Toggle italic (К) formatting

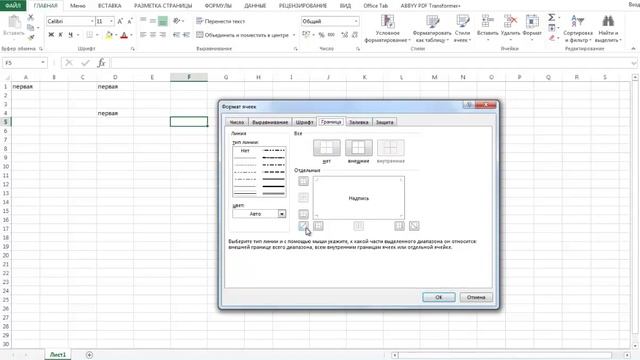click(60, 35)
